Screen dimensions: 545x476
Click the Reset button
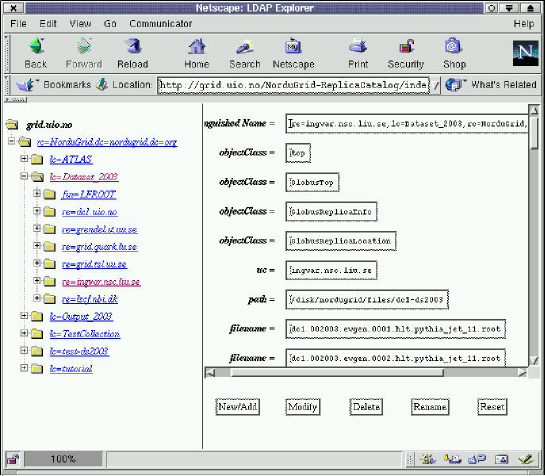(492, 407)
